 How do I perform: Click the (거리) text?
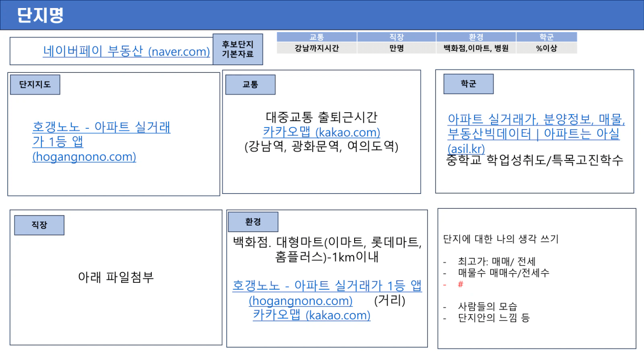(390, 300)
